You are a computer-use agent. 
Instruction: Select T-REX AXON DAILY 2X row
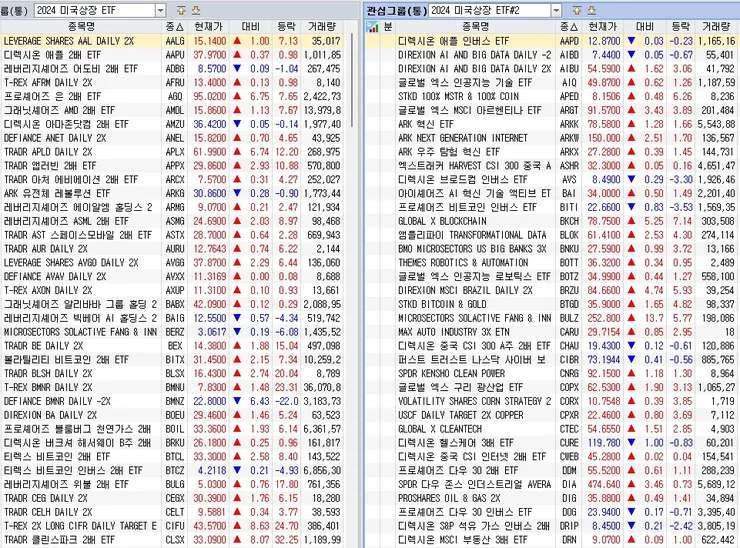point(172,290)
